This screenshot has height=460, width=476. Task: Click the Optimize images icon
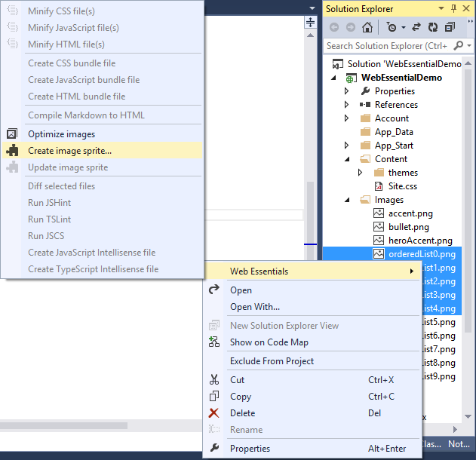(12, 133)
